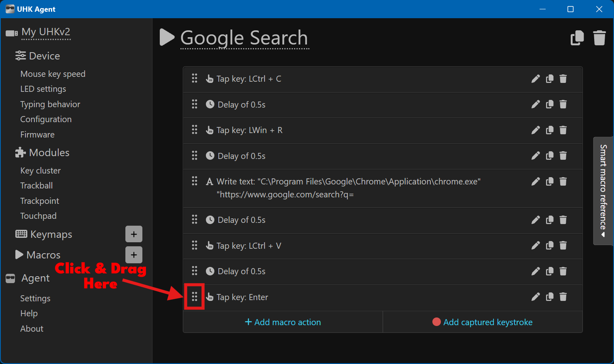
Task: Edit the Write text macro action
Action: [536, 182]
